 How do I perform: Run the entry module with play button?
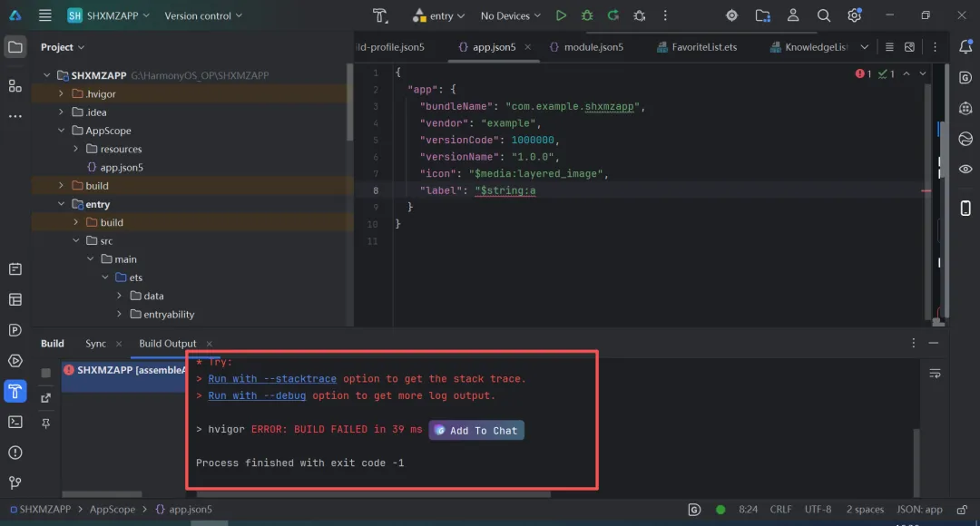click(561, 15)
